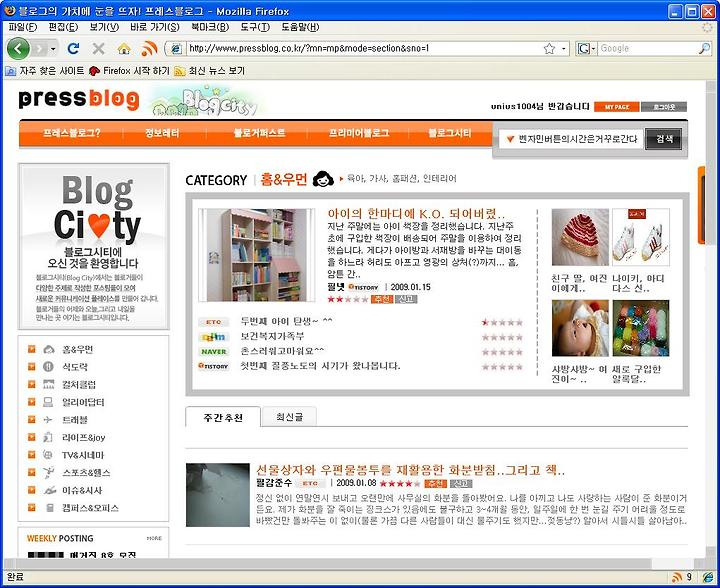Click the URL address field
720x588 pixels.
[x=365, y=48]
